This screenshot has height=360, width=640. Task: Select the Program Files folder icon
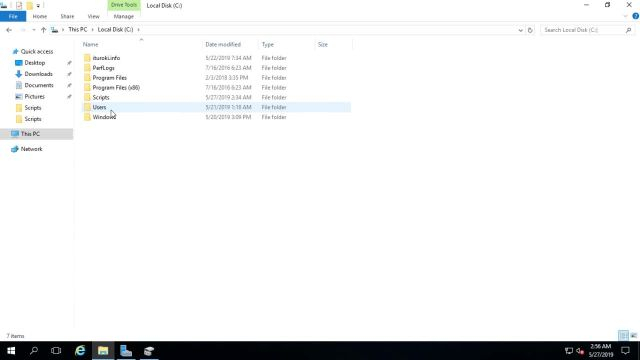click(x=87, y=78)
